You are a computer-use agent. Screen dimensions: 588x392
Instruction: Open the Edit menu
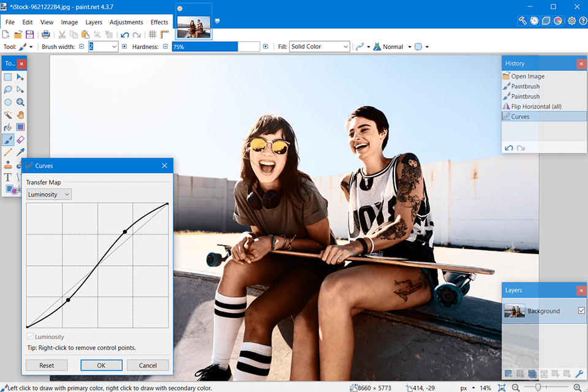tap(28, 22)
